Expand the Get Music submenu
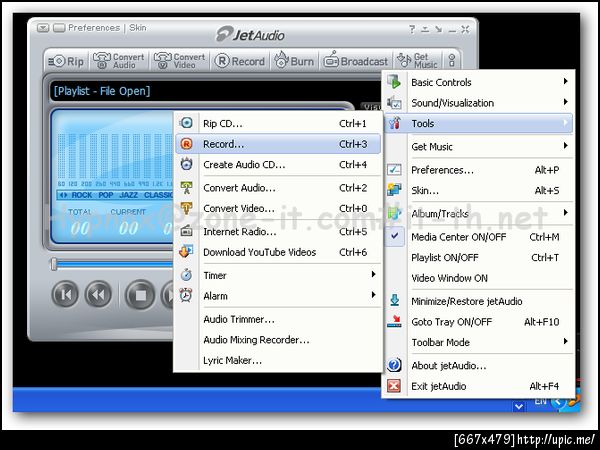Viewport: 600px width, 450px height. tap(566, 146)
